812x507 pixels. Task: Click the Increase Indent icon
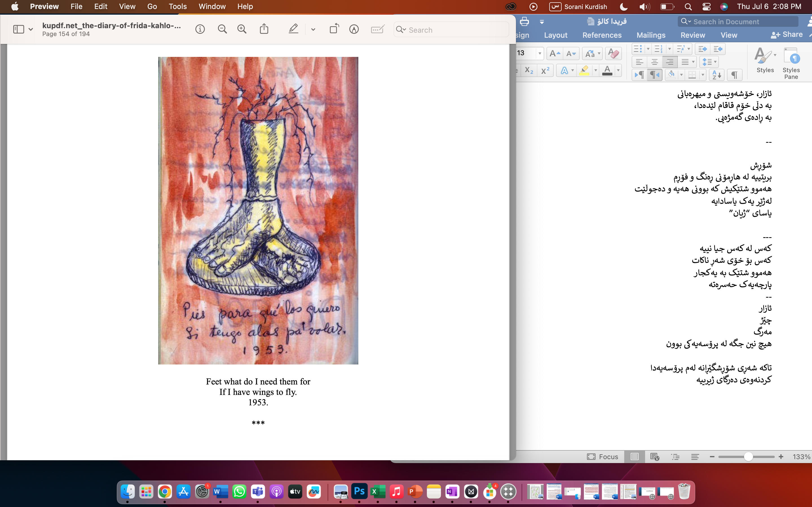tap(717, 49)
